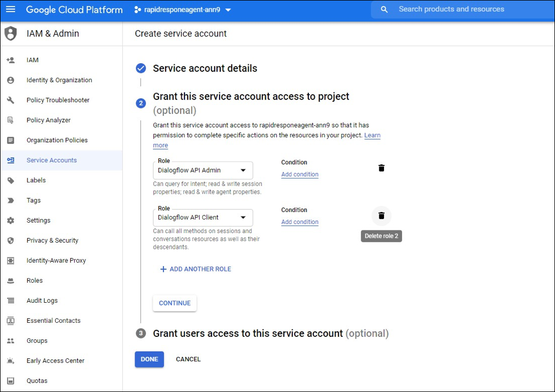Add a condition to the Dialogflow API Client role
This screenshot has width=555, height=392.
click(300, 222)
